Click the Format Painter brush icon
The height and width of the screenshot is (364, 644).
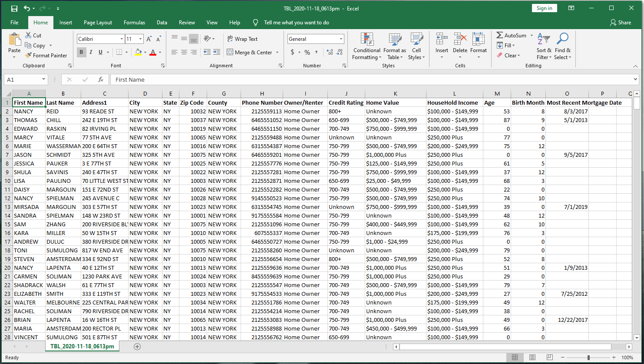[28, 56]
